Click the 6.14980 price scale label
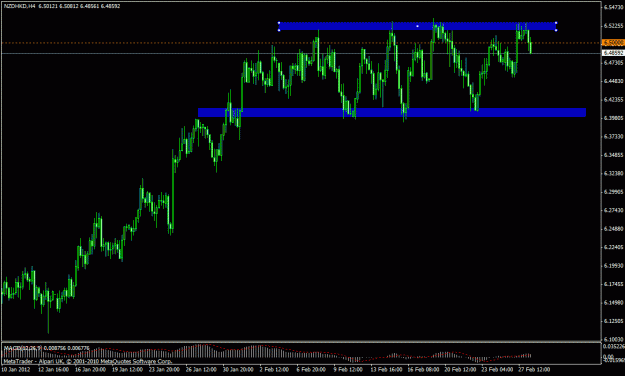Screen dimensions: 625x376 [613, 303]
